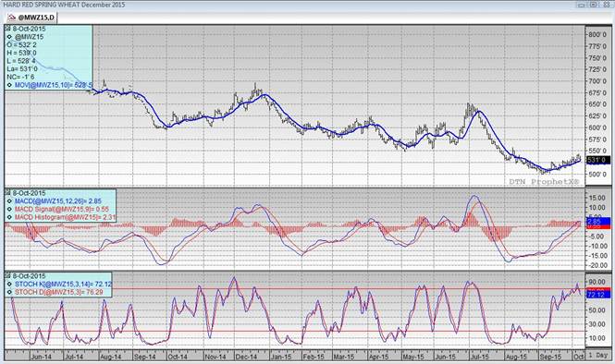615x364 pixels.
Task: Click diamond marker beside STOCH D entry
Action: click(9, 292)
